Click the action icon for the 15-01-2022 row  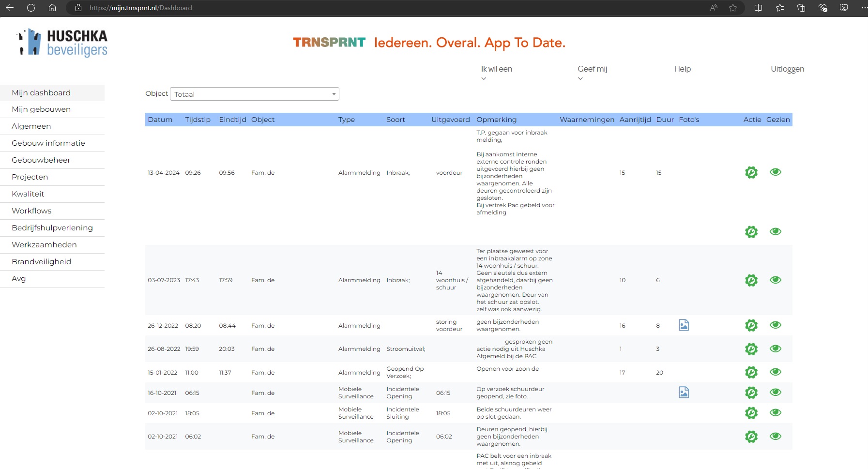[x=751, y=372]
